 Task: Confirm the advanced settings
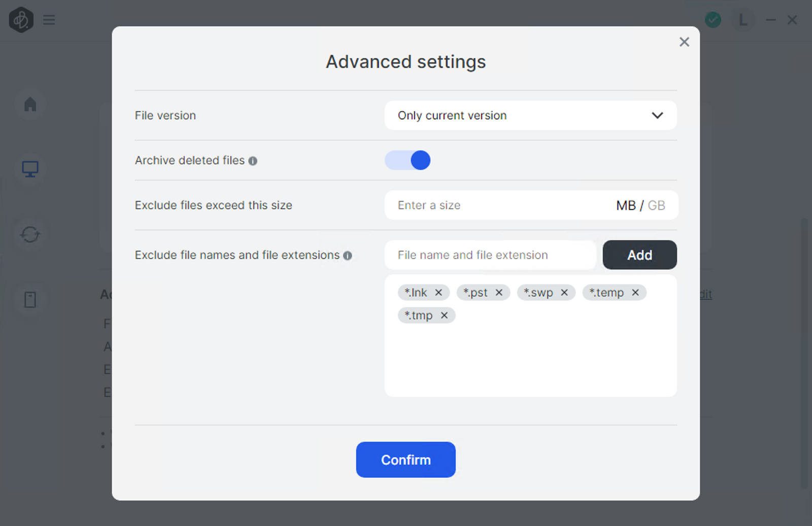point(405,460)
